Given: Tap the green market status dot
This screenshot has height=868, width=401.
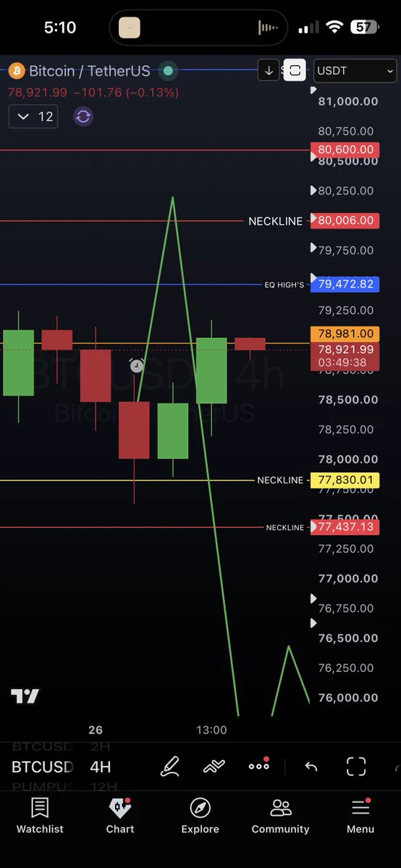Looking at the screenshot, I should (168, 71).
